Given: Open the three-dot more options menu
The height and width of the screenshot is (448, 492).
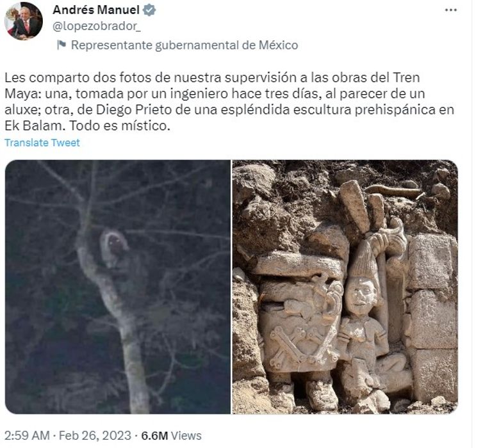Looking at the screenshot, I should click(450, 10).
